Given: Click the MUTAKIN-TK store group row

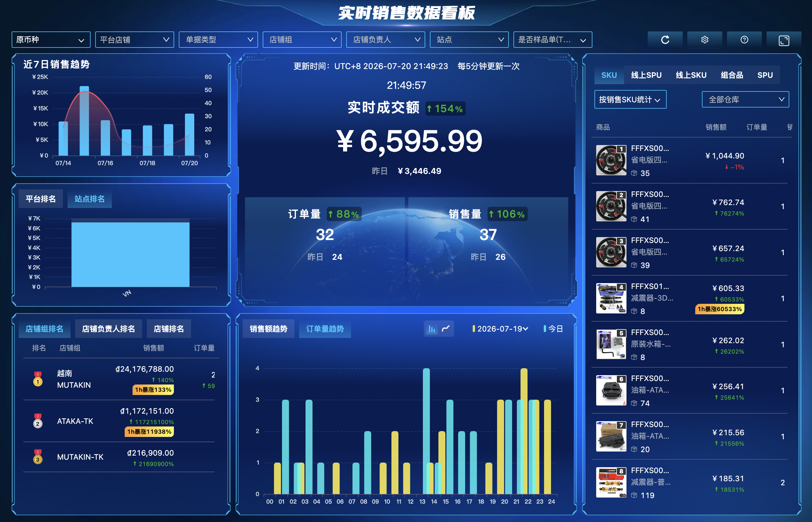Looking at the screenshot, I should (119, 457).
